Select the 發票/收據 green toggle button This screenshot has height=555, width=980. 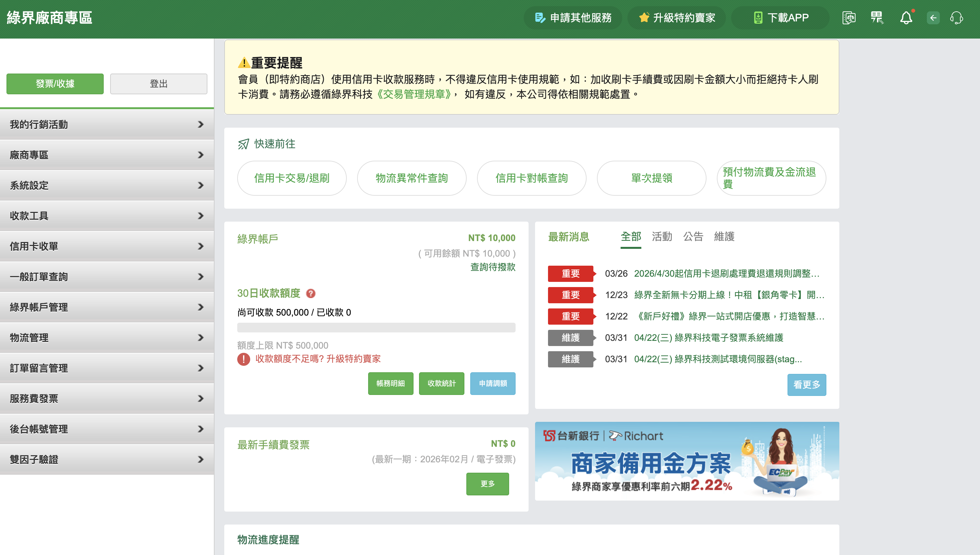pyautogui.click(x=54, y=84)
